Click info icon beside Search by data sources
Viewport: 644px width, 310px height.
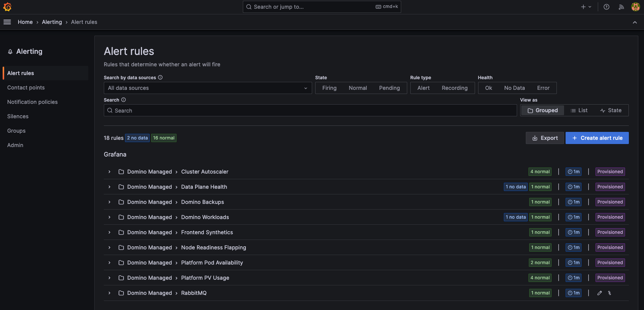[x=160, y=77]
